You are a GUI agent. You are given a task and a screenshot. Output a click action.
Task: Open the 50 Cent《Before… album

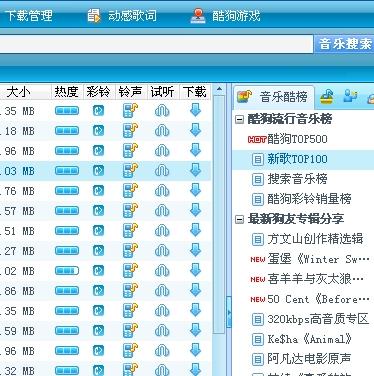[310, 299]
